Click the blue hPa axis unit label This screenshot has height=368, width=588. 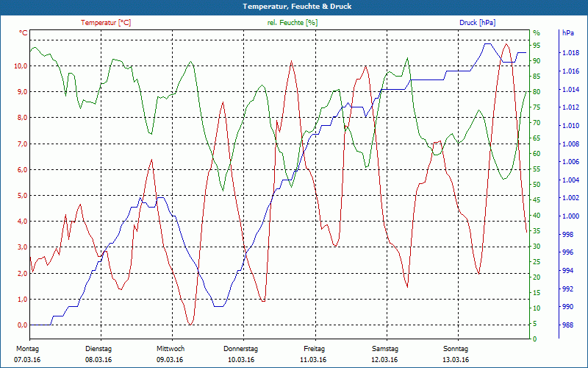pyautogui.click(x=567, y=33)
